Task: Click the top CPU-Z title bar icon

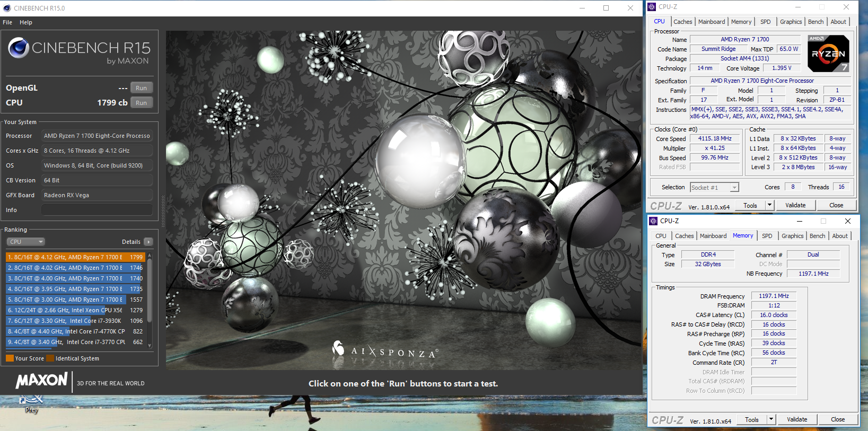Action: 652,7
